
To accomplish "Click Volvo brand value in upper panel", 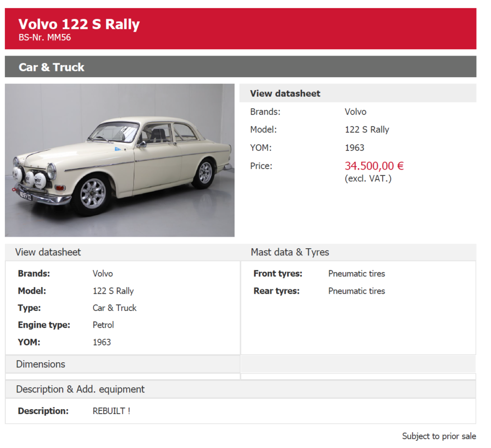I will [355, 112].
